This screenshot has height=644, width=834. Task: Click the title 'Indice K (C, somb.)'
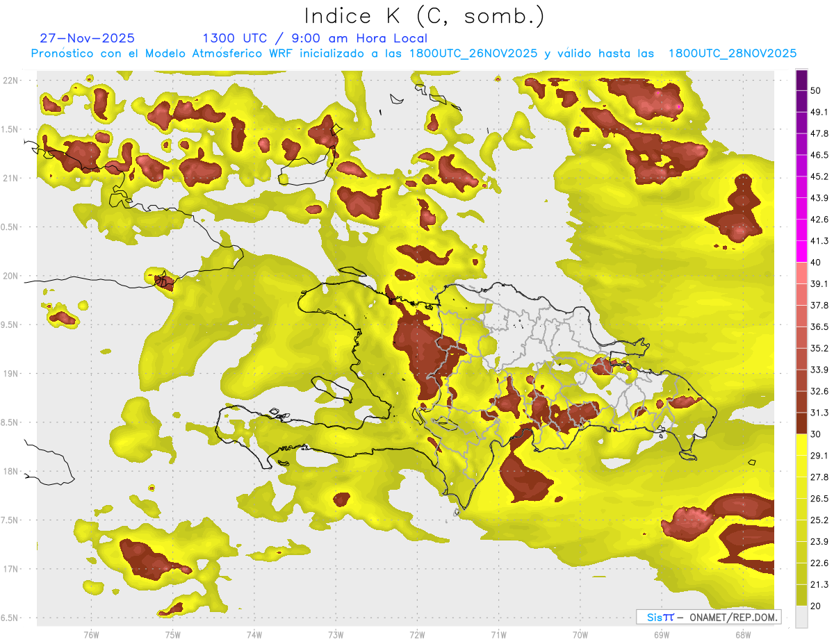(425, 15)
